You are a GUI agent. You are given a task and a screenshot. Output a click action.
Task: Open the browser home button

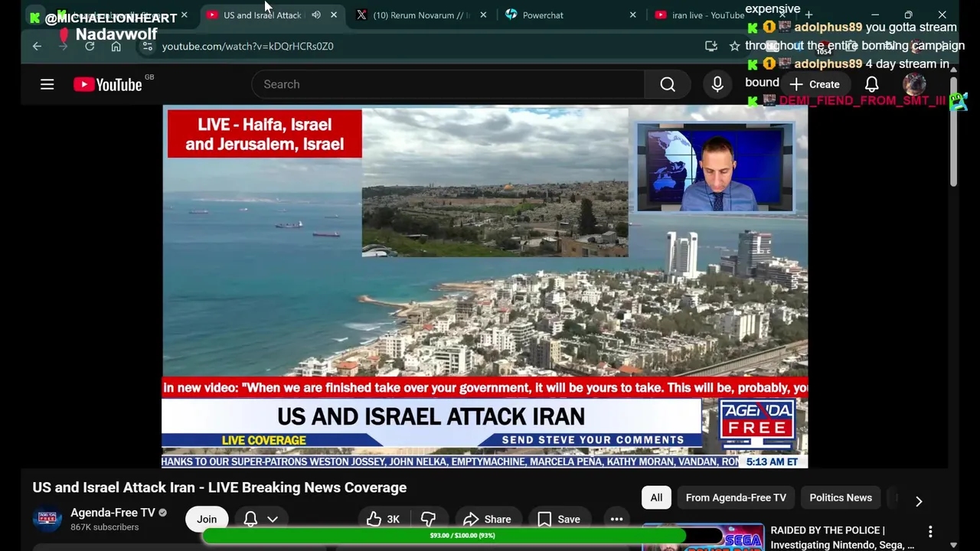(x=116, y=46)
